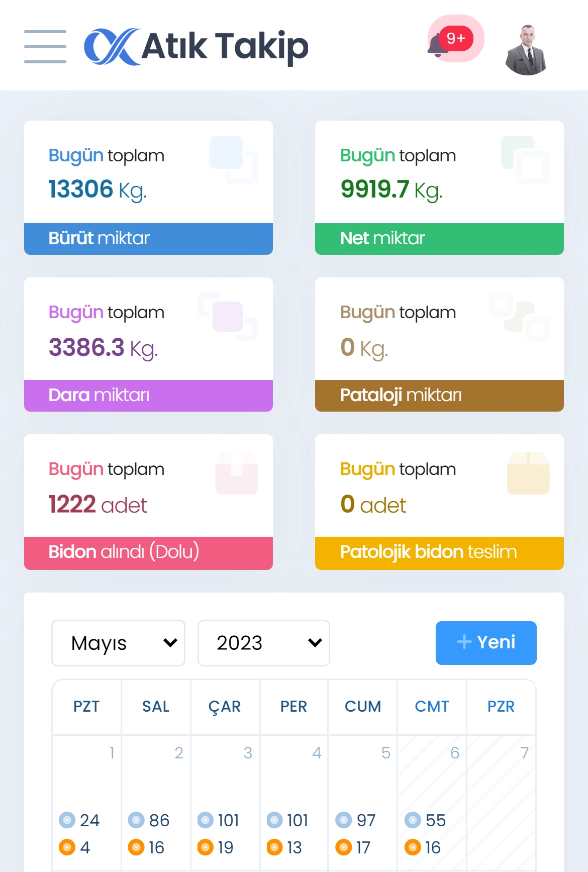Viewport: 588px width, 872px height.
Task: Open the Mayıs month dropdown
Action: [x=119, y=643]
